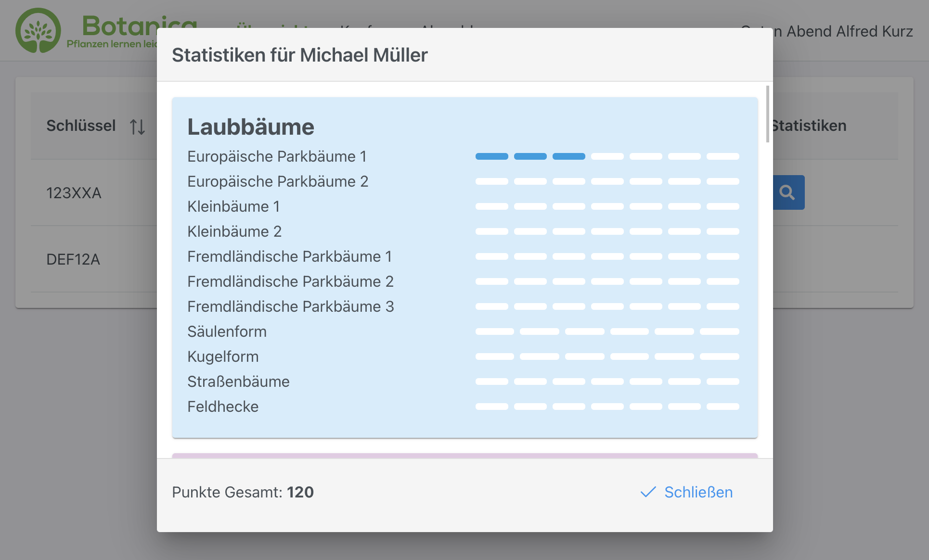Click the last progress segment of Feldhecke
Screen dimensions: 929x560
[723, 407]
